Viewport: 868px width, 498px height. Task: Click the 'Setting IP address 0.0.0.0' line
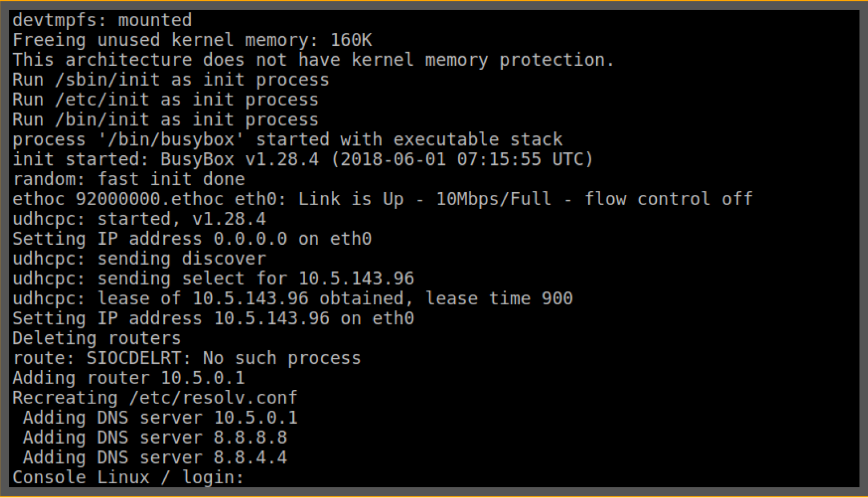(x=192, y=239)
